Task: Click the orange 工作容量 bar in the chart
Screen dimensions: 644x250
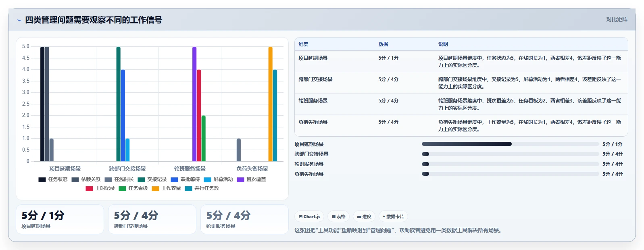Action: pos(271,104)
